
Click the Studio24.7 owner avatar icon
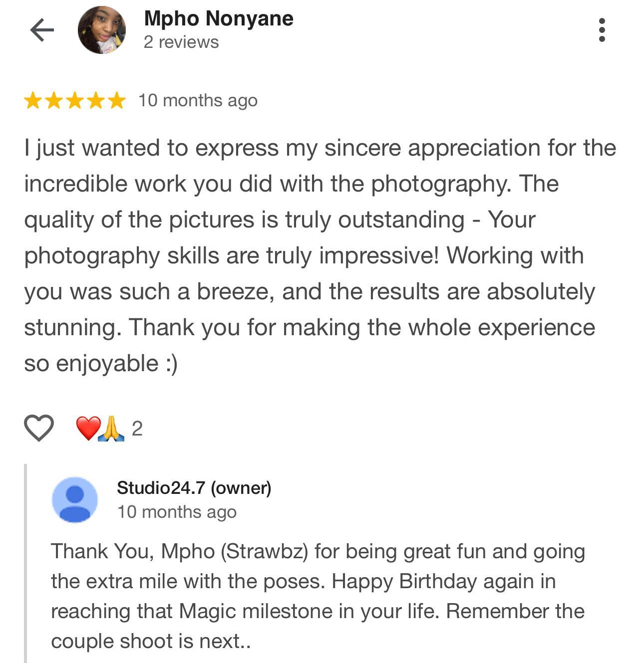pyautogui.click(x=75, y=499)
